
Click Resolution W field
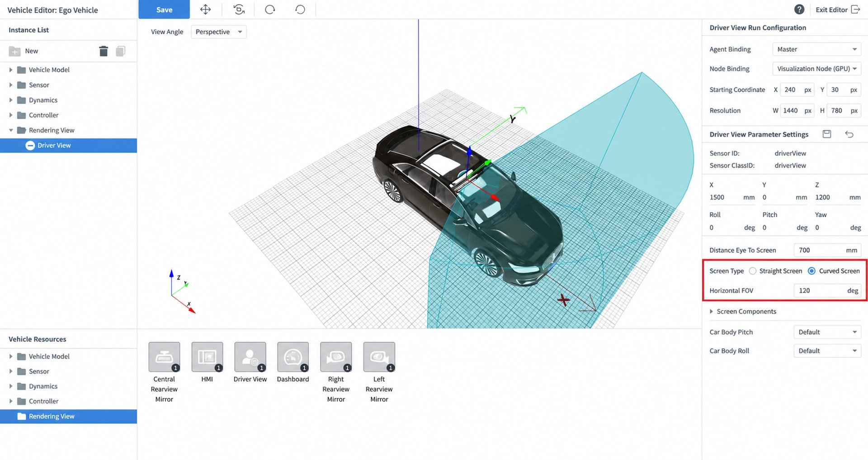(797, 110)
